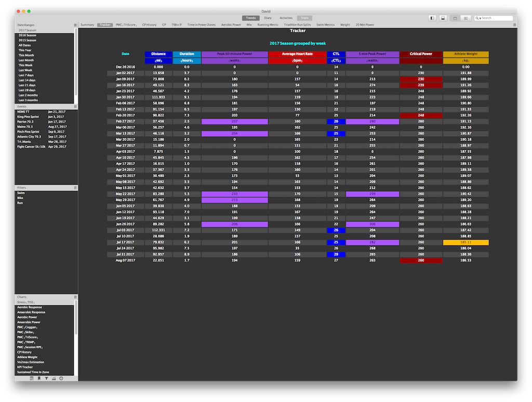
Task: Switch to the Trends view
Action: pos(251,18)
